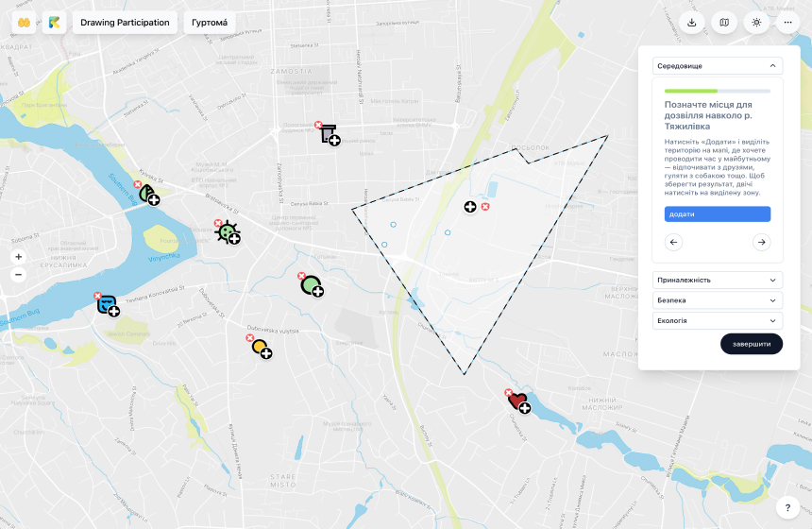Expand the Екологія dropdown
Screen dimensions: 812x529
click(x=717, y=321)
